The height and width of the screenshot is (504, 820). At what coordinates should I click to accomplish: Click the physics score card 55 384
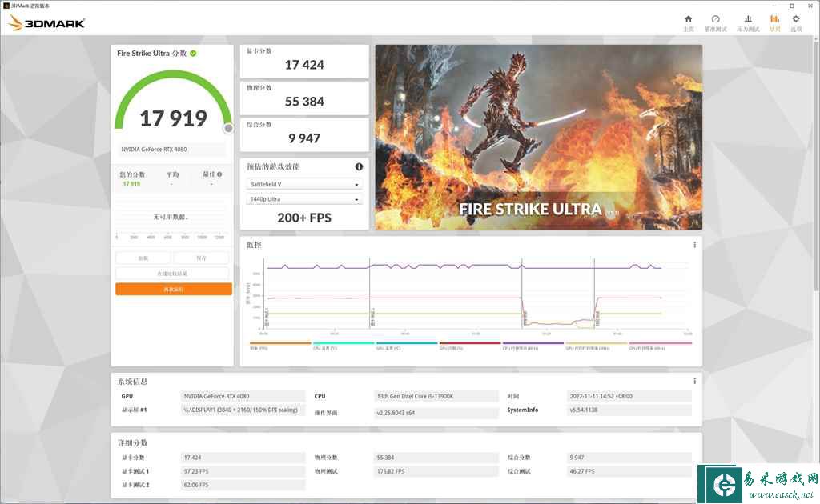point(304,98)
